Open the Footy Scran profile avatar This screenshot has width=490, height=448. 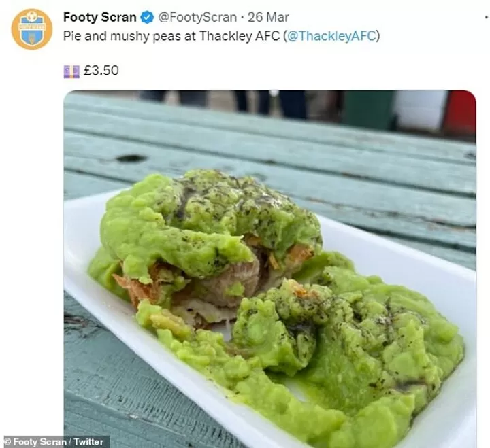[x=31, y=29]
